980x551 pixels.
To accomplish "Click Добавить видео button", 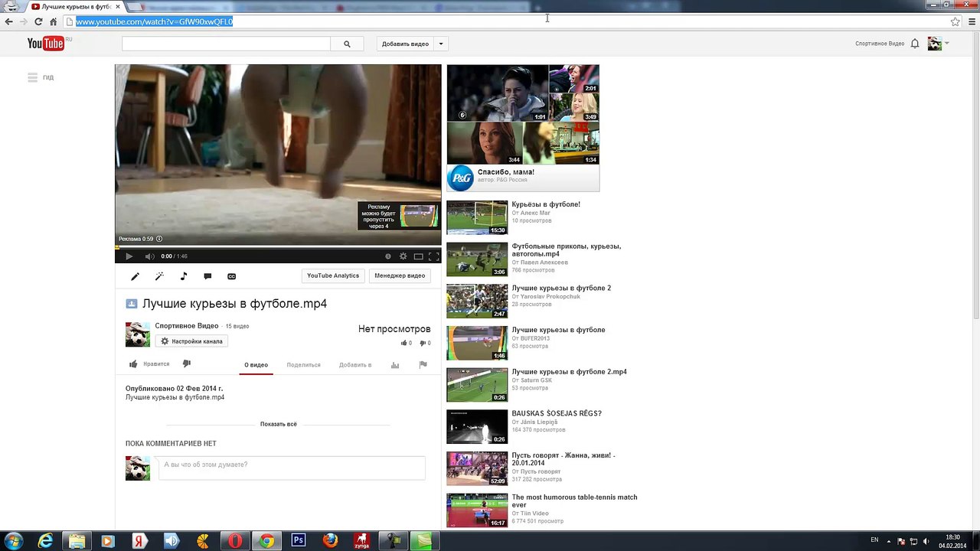I will pos(405,44).
